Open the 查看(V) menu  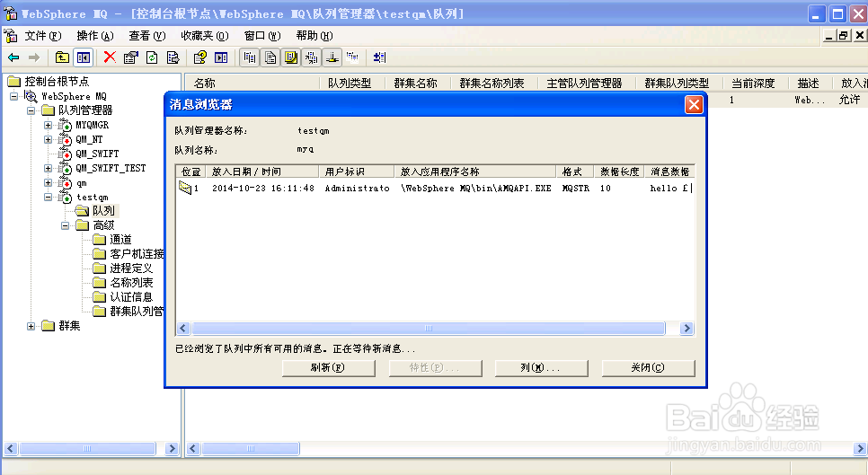[x=146, y=36]
